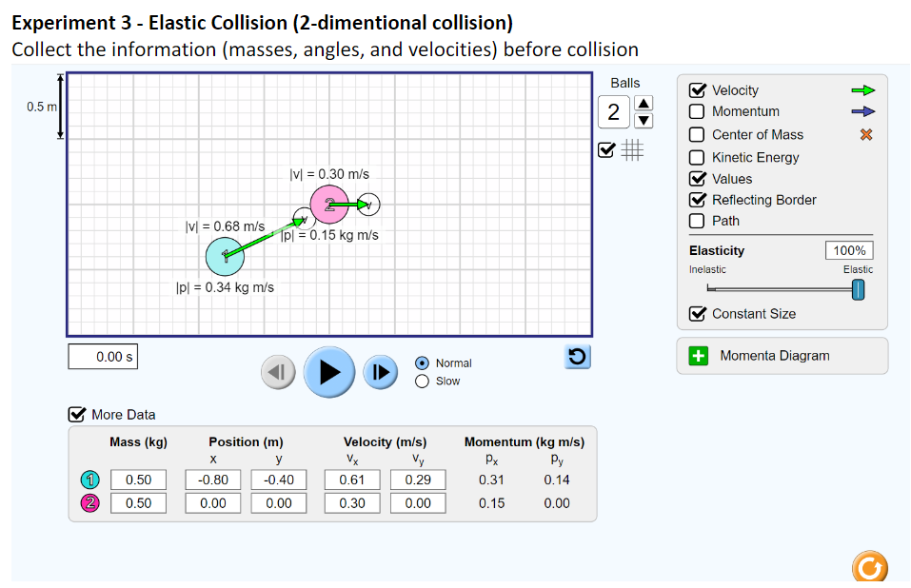Click the blue momentum arrow legend icon

click(862, 111)
